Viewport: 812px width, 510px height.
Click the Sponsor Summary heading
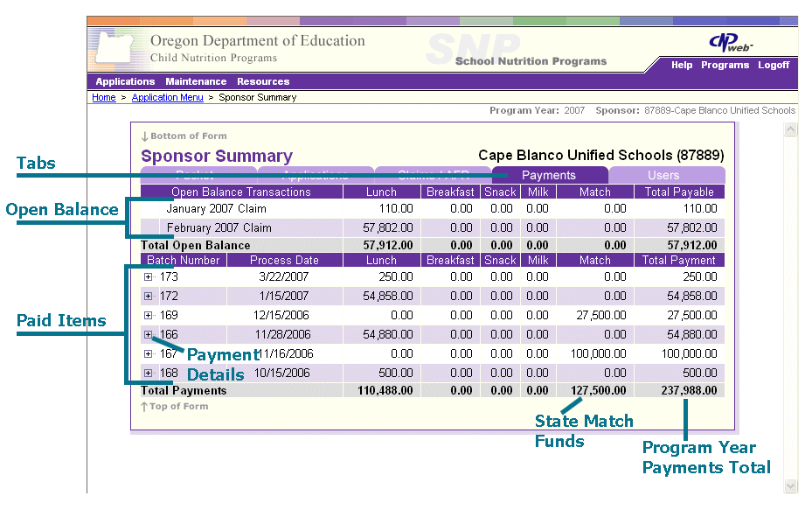(x=217, y=156)
